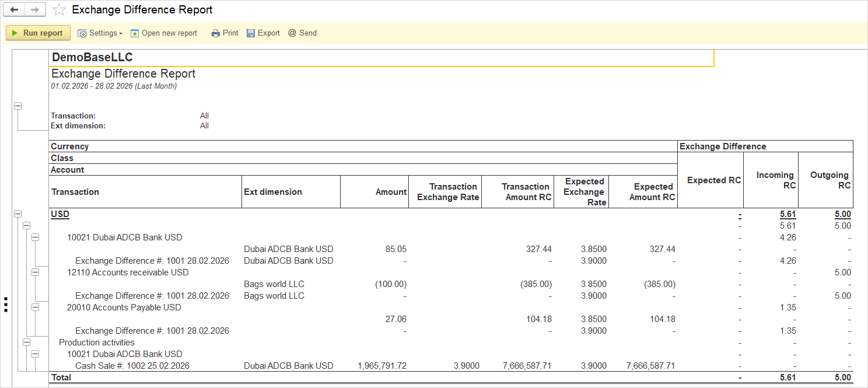Click the Export floppy disk icon
868x388 pixels.
tap(251, 33)
